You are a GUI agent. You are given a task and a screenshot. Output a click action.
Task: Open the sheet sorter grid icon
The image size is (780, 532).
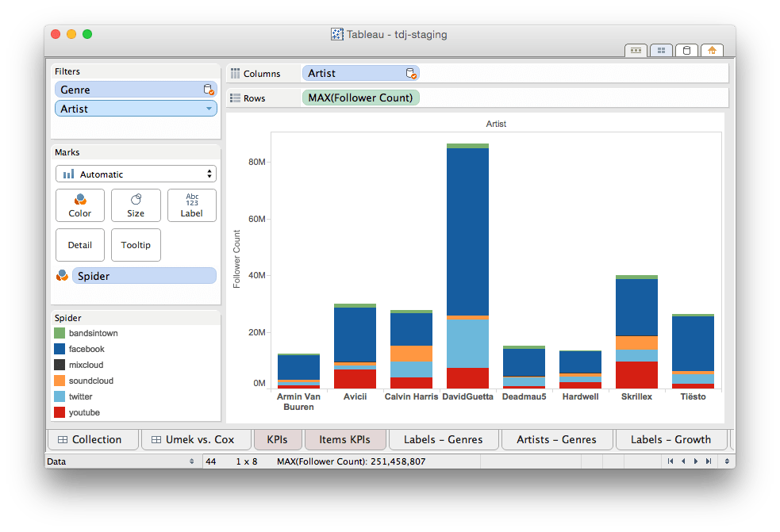coord(661,50)
